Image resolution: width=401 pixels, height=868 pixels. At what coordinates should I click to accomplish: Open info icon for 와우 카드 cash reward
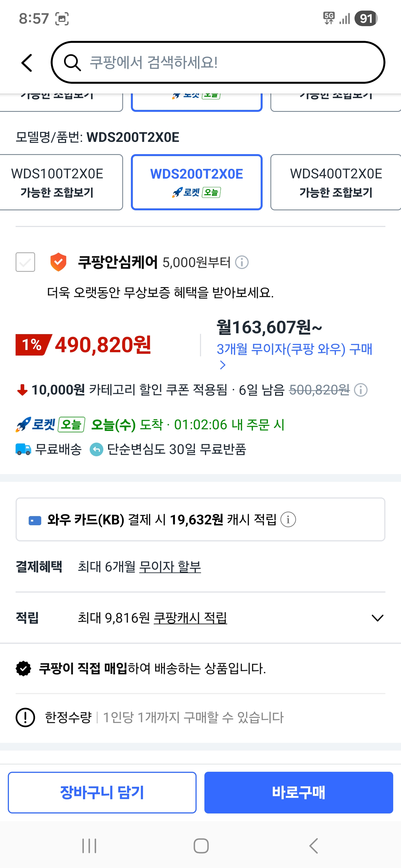pos(288,520)
